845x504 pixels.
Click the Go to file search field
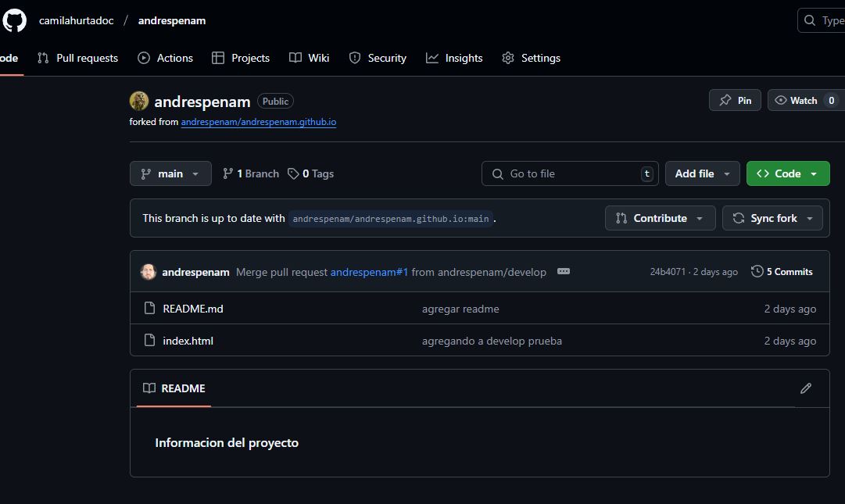pos(570,173)
